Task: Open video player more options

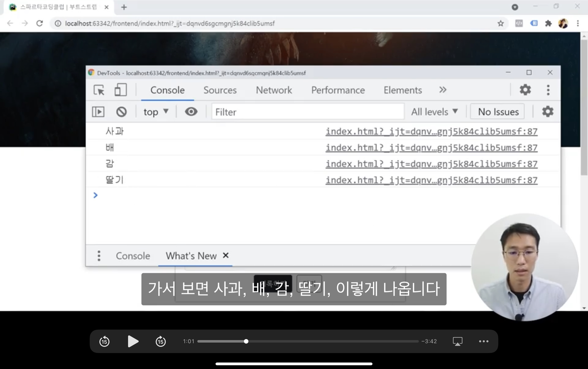Action: point(484,341)
